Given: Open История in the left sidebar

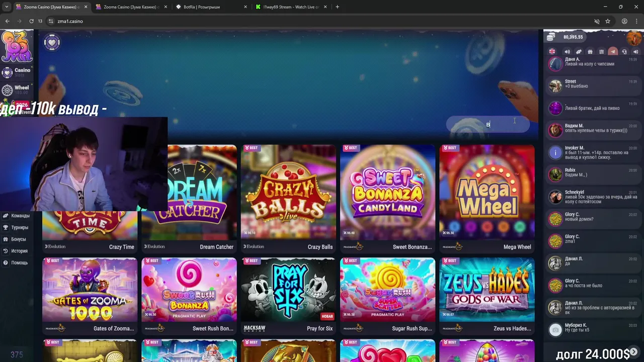Looking at the screenshot, I should pyautogui.click(x=15, y=251).
